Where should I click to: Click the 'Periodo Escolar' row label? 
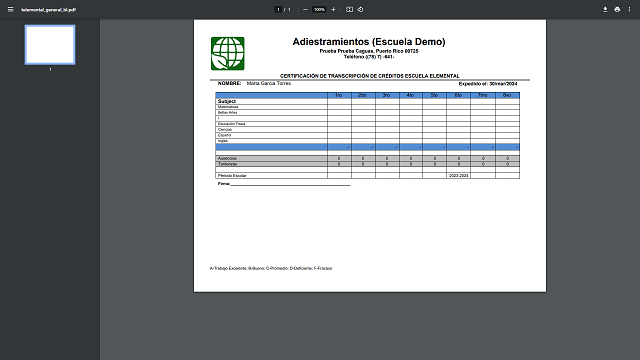click(232, 176)
